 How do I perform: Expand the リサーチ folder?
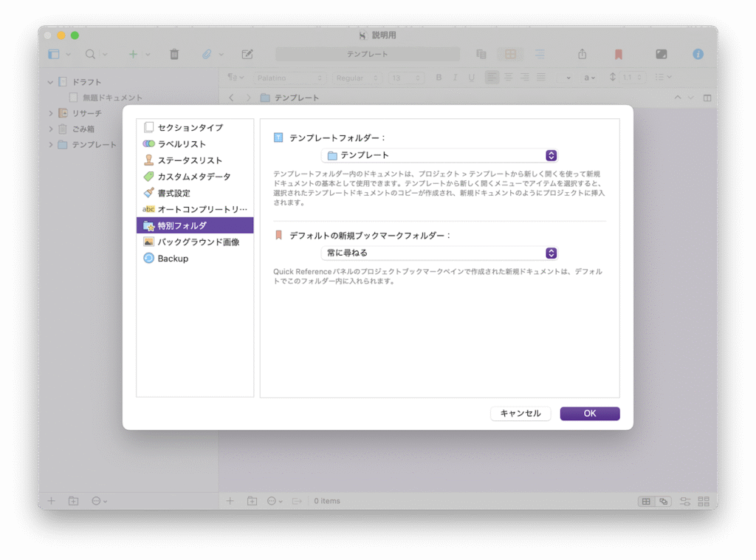coord(51,113)
